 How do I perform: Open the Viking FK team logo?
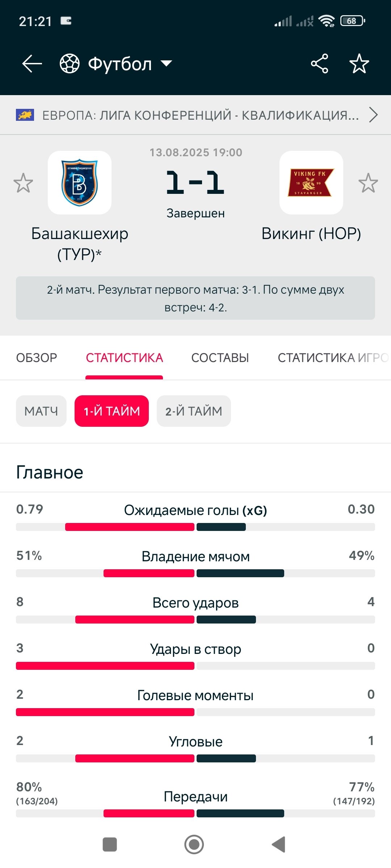coord(311,183)
